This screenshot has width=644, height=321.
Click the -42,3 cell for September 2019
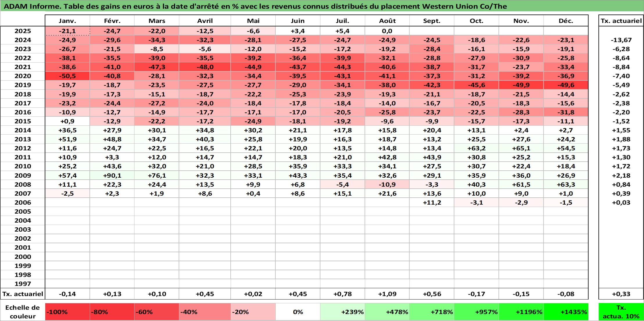tap(432, 85)
